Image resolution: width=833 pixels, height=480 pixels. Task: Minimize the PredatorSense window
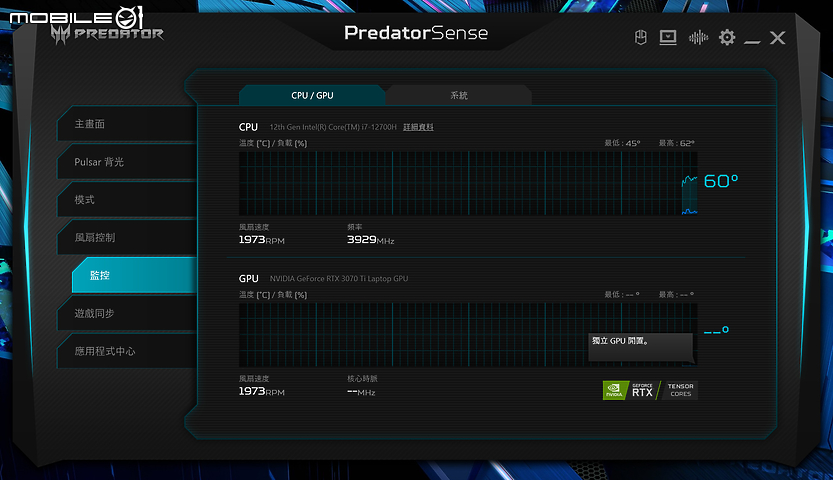pyautogui.click(x=752, y=41)
